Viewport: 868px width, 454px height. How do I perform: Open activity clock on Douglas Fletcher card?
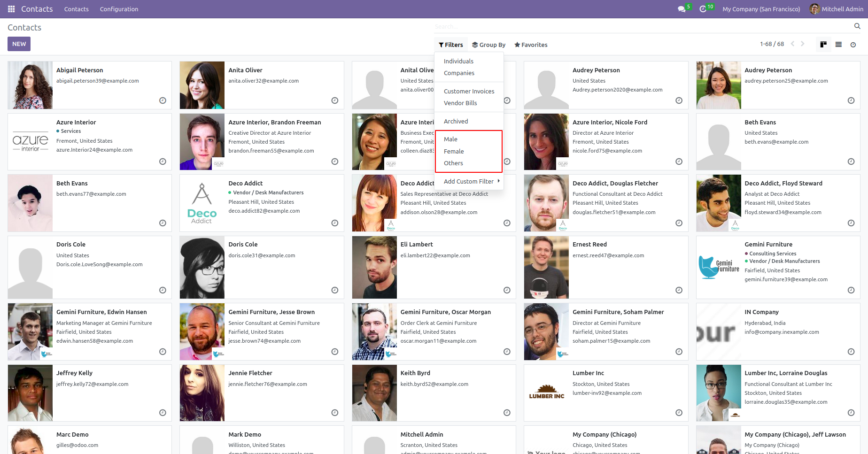click(679, 223)
